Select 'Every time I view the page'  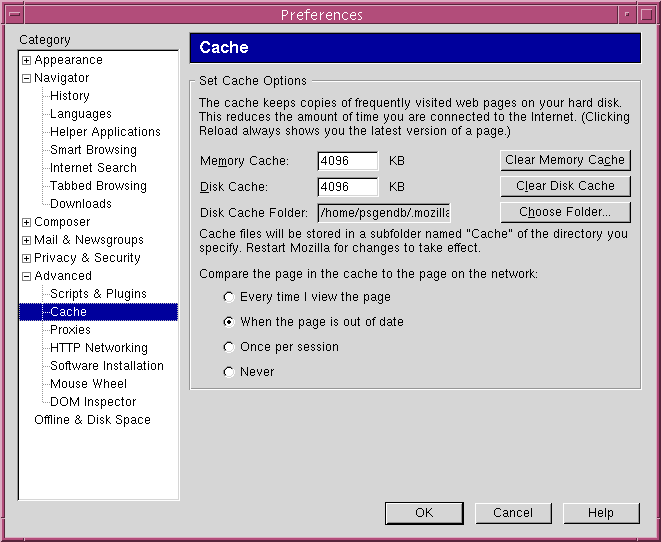(x=230, y=297)
